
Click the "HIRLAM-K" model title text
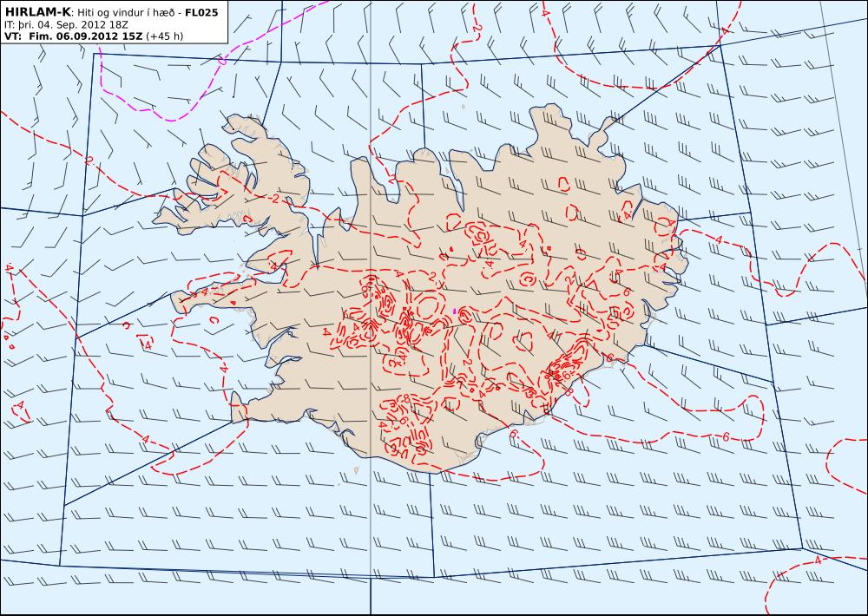click(37, 12)
